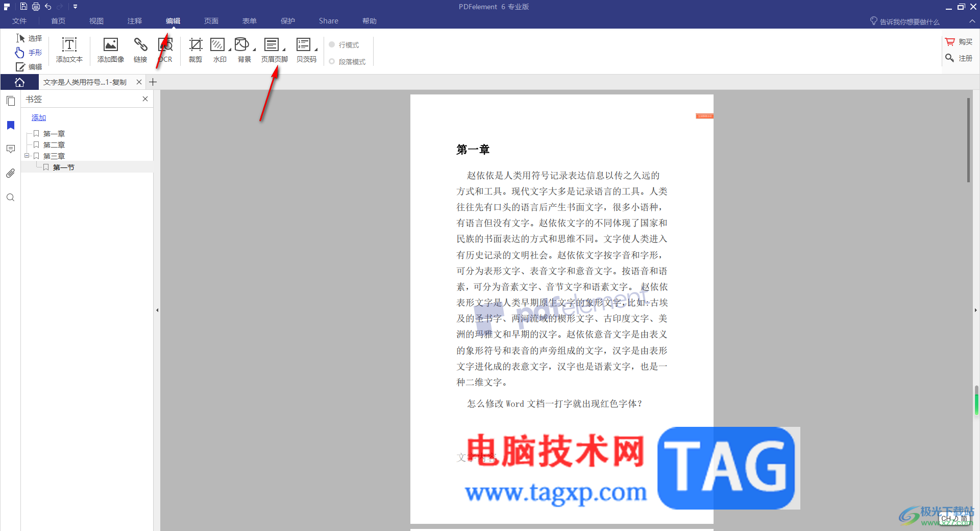Close the 文字是人类用符号...1-复制 document tab
The image size is (980, 531).
point(139,82)
